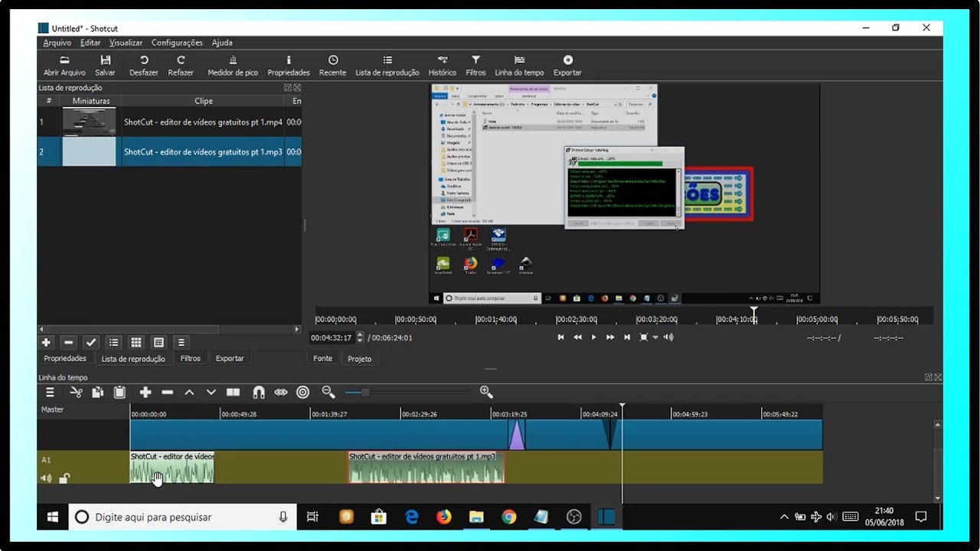Open the Editar menu
The width and height of the screenshot is (980, 551).
(90, 43)
